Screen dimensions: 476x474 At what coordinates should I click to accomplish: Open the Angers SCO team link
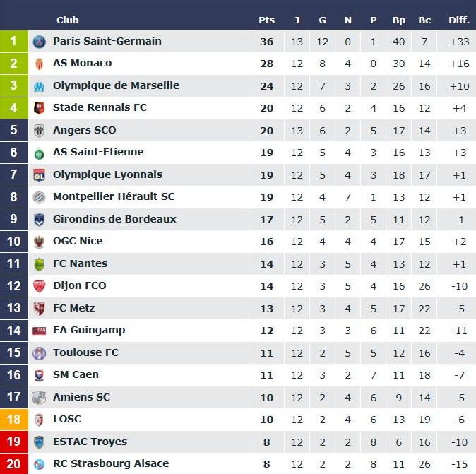click(x=85, y=130)
